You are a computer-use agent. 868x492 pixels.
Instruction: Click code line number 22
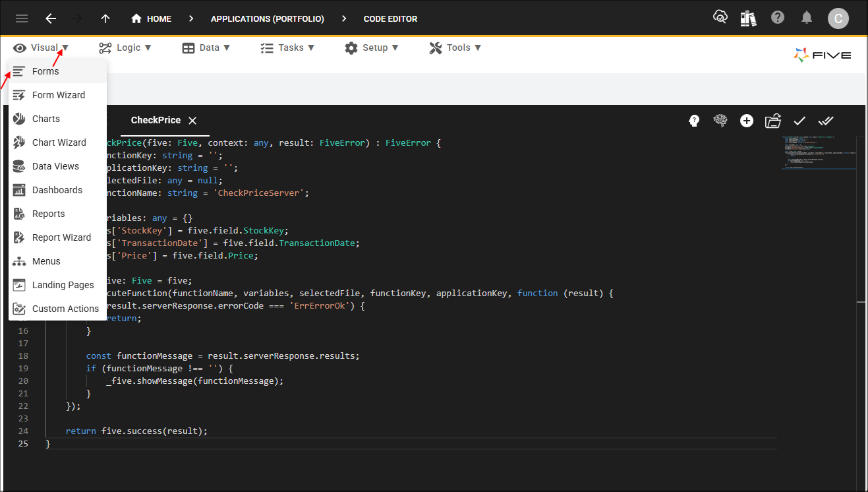[23, 406]
